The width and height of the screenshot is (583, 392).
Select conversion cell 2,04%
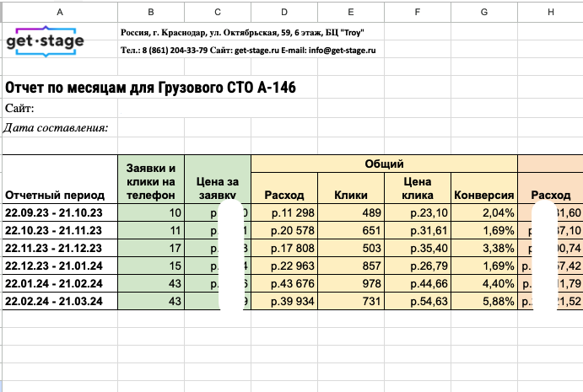[484, 212]
